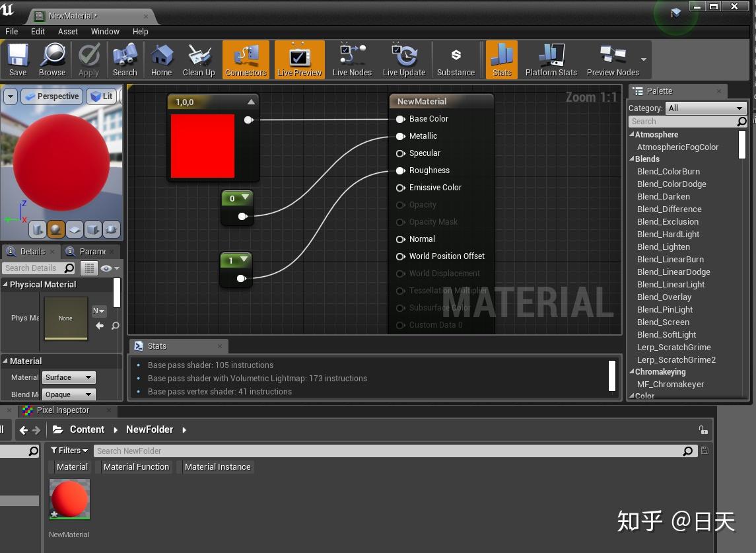Image resolution: width=756 pixels, height=553 pixels.
Task: Open the Blend Mode dropdown showing Opaque
Action: click(69, 394)
